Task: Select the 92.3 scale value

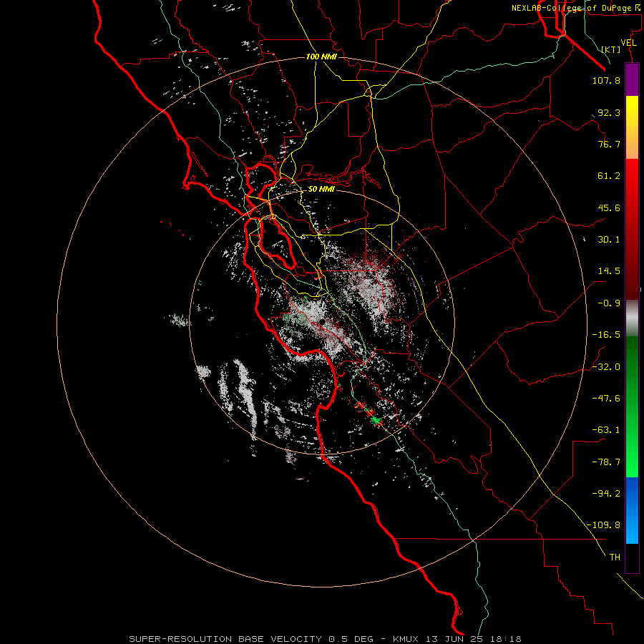Action: click(609, 112)
